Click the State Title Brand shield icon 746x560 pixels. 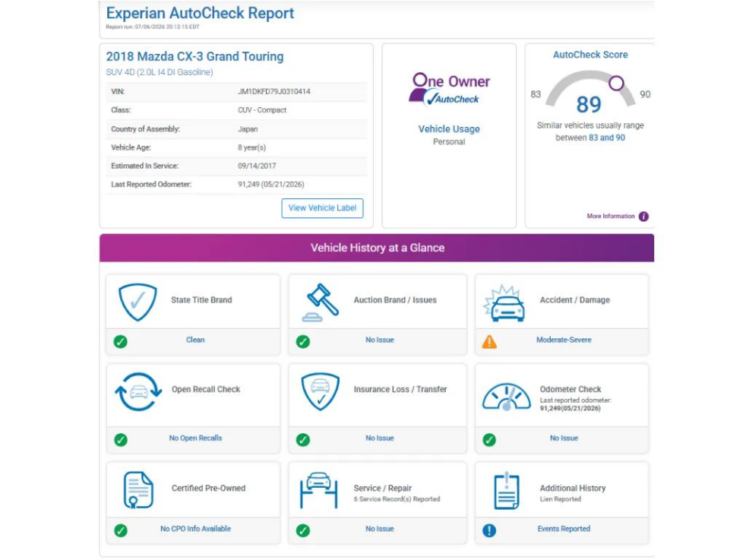pos(138,302)
